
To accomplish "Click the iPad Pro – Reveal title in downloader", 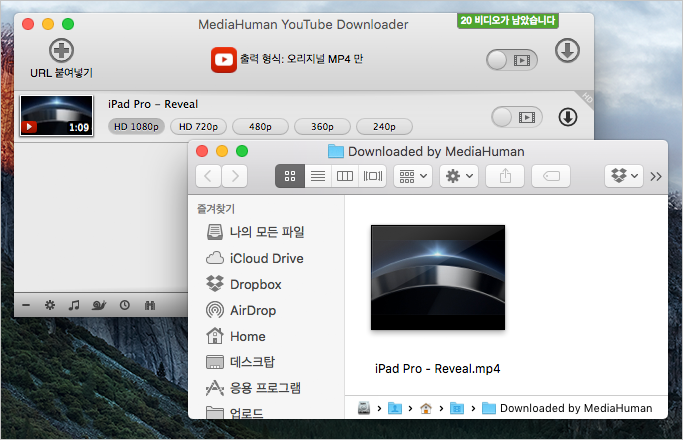I will click(x=153, y=104).
